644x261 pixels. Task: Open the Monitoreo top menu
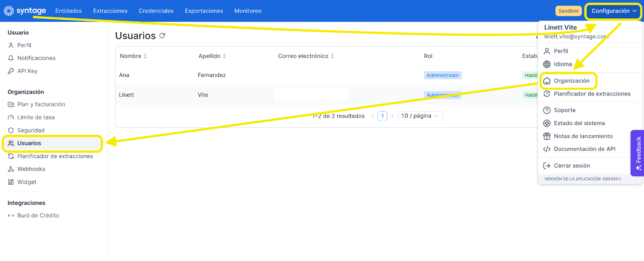pyautogui.click(x=248, y=11)
